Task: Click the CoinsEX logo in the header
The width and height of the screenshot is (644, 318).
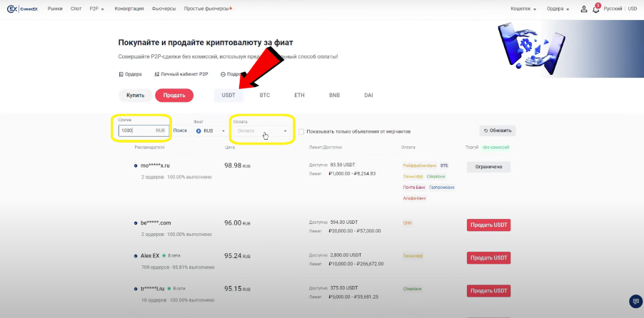Action: [22, 9]
